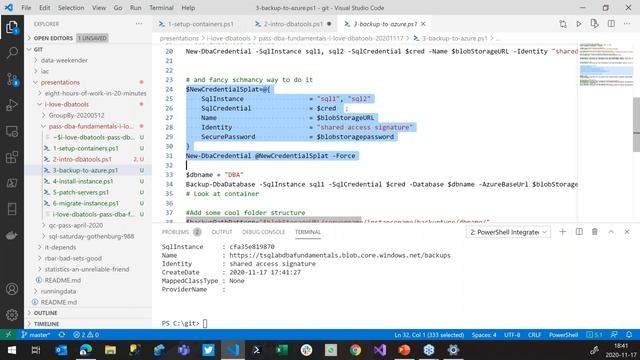Screen dimensions: 640x360
Task: Click the CRLF end-of-line selector
Action: pyautogui.click(x=534, y=335)
